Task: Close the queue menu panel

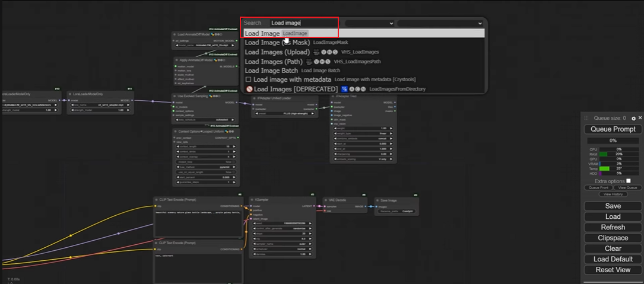Action: [640, 118]
